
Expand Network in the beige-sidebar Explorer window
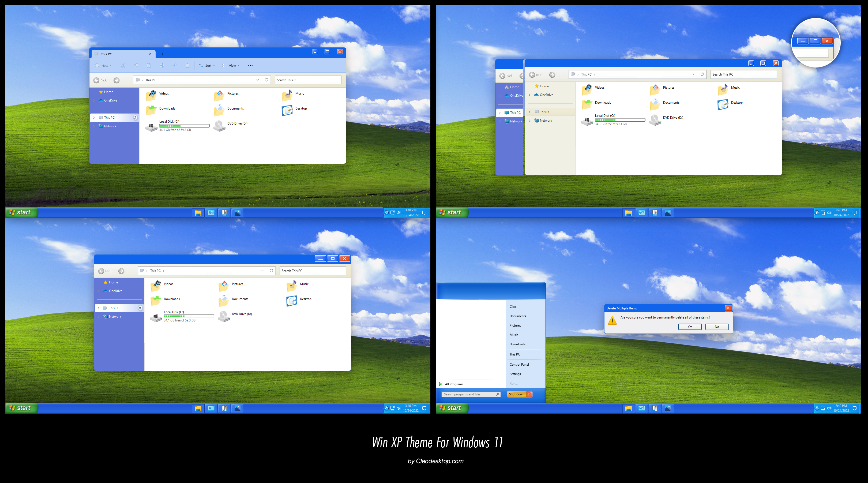pos(530,121)
